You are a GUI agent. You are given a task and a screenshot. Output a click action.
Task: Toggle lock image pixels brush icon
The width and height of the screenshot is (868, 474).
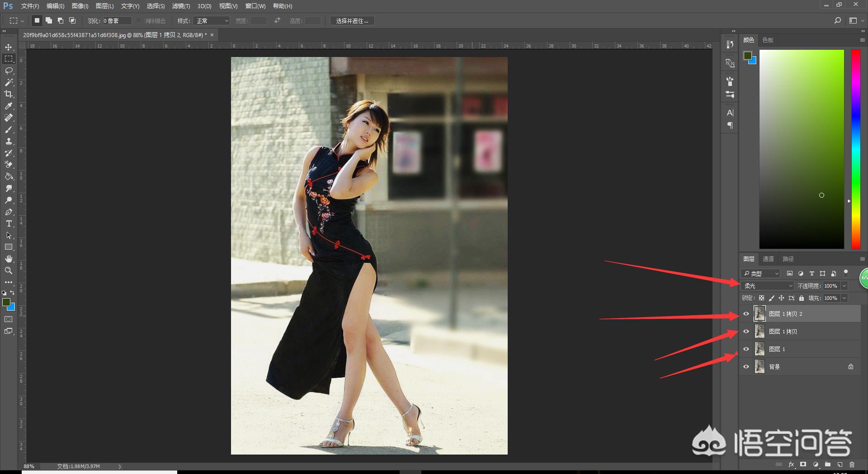[772, 298]
